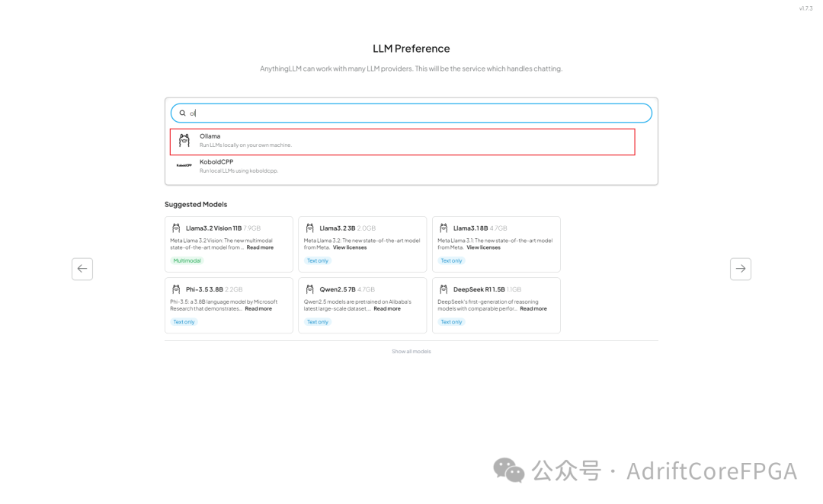
Task: Open Read more for Qwen2.5
Action: [387, 309]
